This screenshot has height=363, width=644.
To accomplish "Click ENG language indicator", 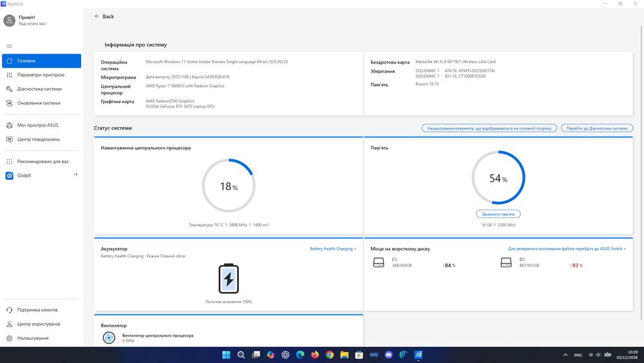I will [x=578, y=355].
